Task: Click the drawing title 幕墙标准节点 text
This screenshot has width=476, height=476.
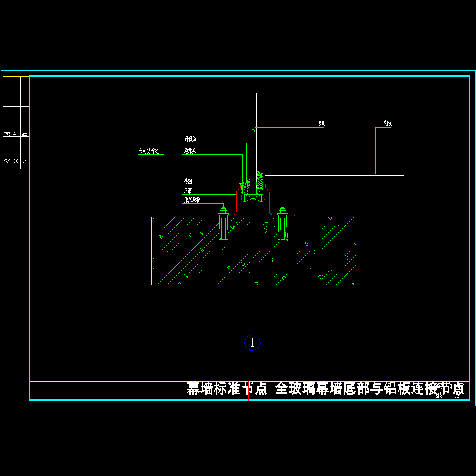Action: coord(227,389)
